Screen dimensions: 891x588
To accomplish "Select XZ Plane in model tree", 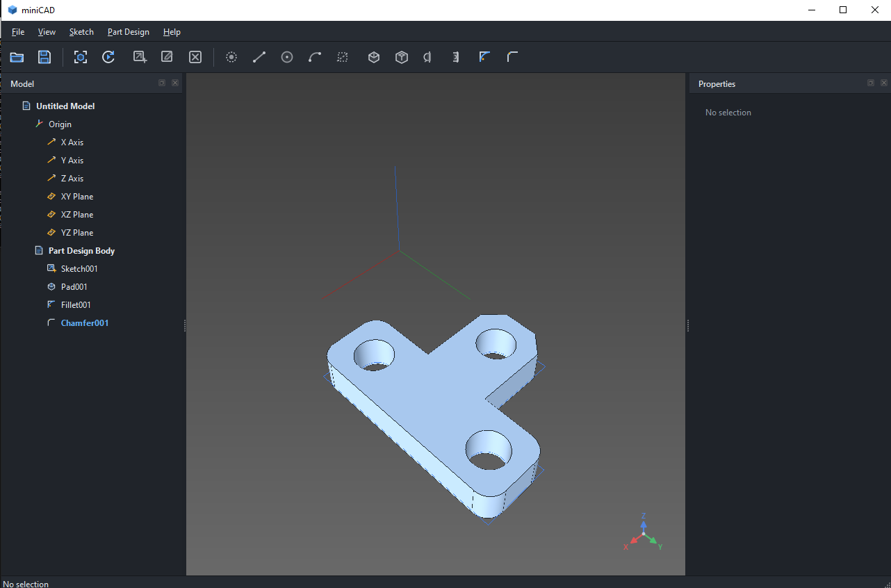I will 77,215.
